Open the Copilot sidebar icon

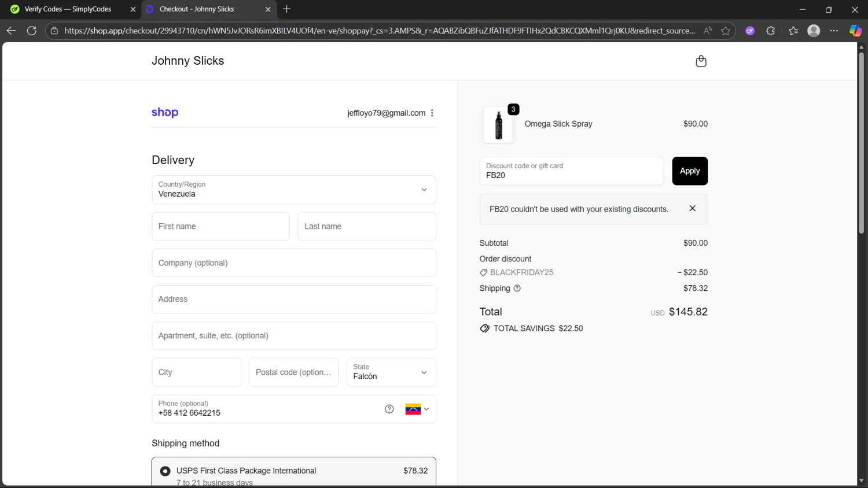point(855,31)
